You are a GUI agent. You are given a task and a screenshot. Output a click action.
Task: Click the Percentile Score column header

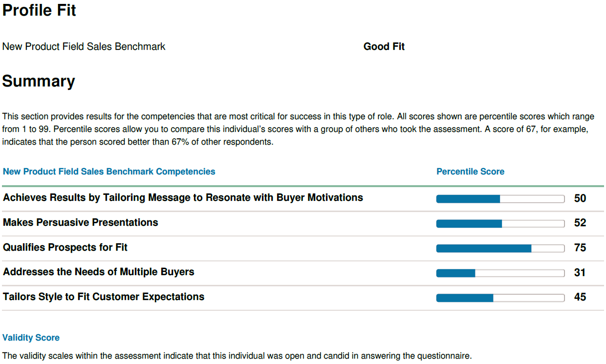pos(470,171)
